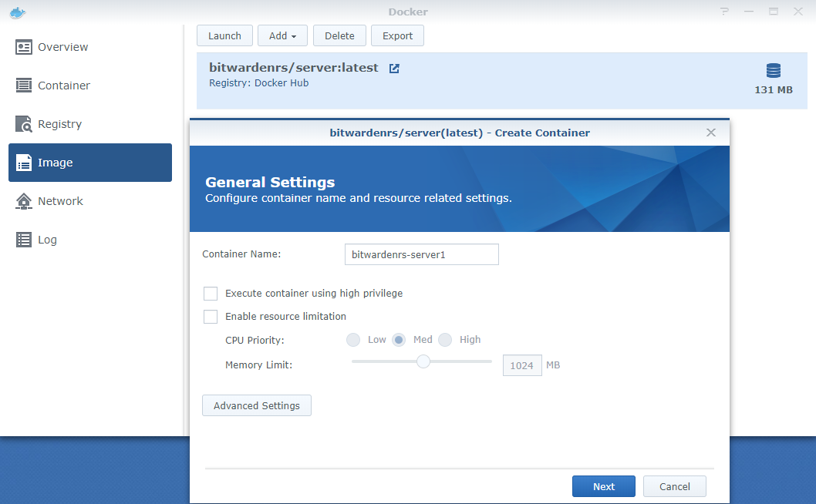Click the Container list icon
This screenshot has height=504, width=816.
click(x=23, y=86)
